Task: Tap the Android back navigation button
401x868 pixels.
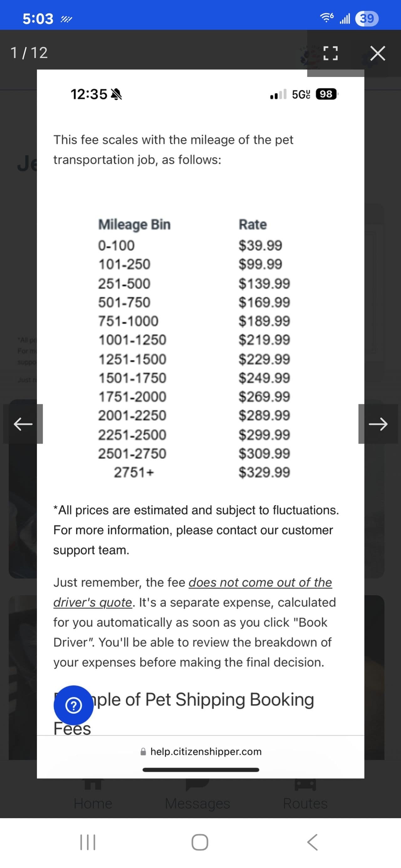Action: [313, 842]
